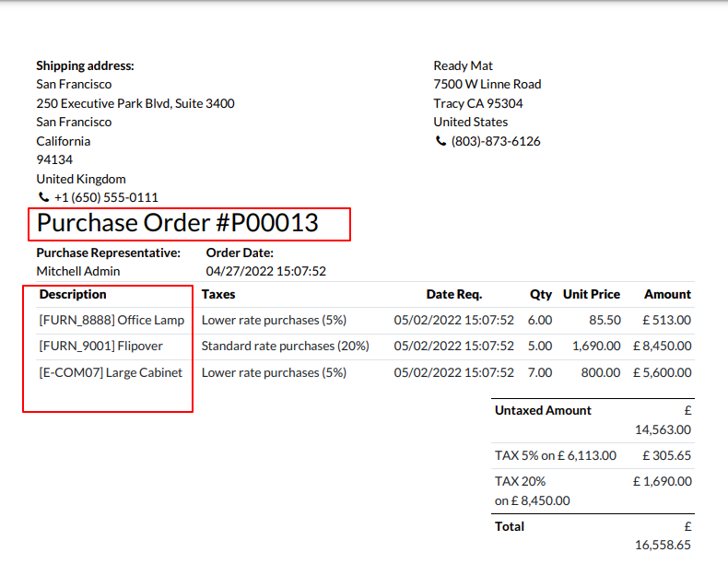Click the phone icon next to +1 (650) 555-0111
Viewport: 728px width, 564px height.
click(x=43, y=197)
